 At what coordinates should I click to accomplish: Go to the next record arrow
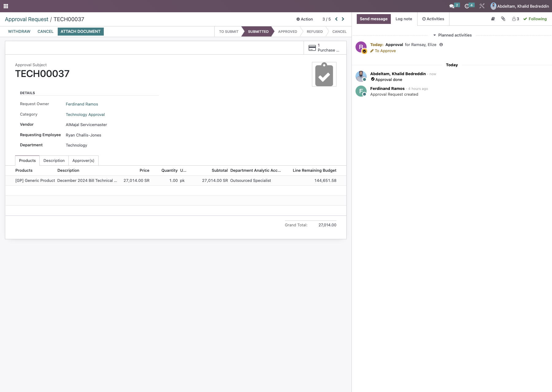(343, 19)
